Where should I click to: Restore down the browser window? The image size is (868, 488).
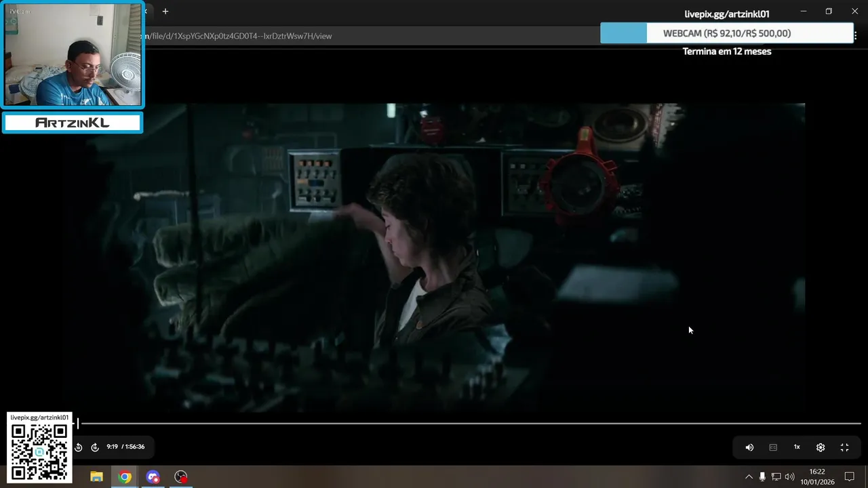pos(829,12)
